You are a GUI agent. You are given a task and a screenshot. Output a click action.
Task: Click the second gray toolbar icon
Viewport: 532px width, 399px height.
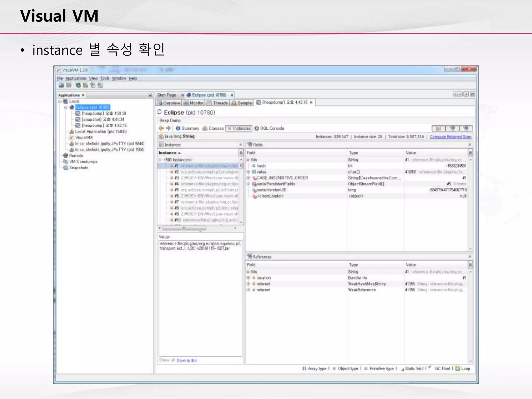click(69, 85)
